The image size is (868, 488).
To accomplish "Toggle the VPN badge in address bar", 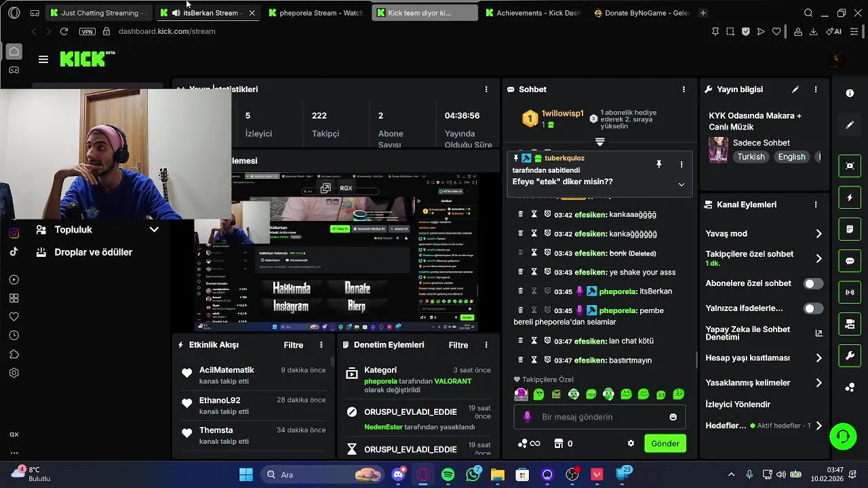I will pyautogui.click(x=87, y=31).
